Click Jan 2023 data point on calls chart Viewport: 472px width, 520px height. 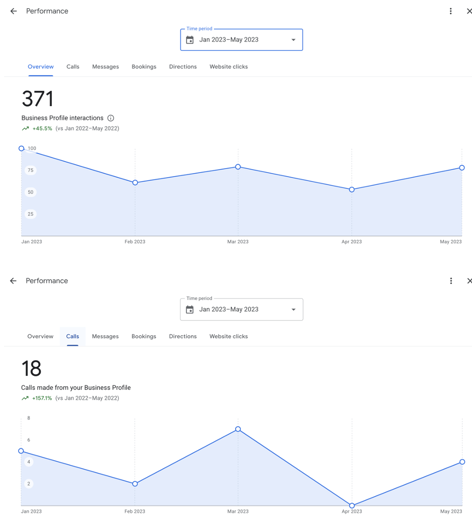point(21,451)
